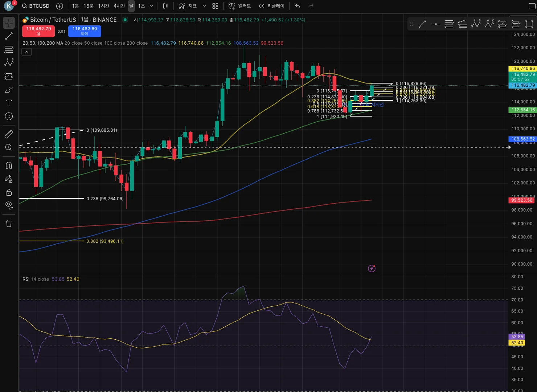Pick Elliott correction wave ABC tool
Viewport: 537px width, 392px height.
[x=489, y=24]
